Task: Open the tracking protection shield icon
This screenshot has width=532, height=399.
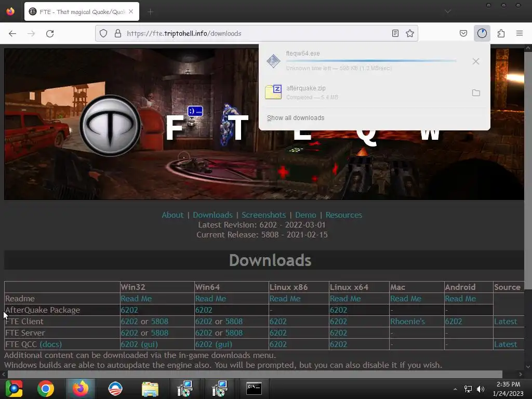Action: pyautogui.click(x=103, y=33)
